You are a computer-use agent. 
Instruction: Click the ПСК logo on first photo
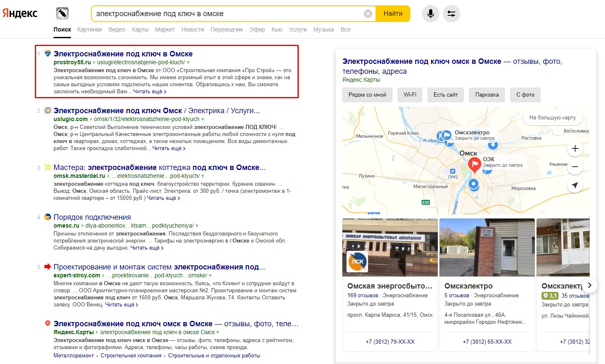tap(357, 261)
